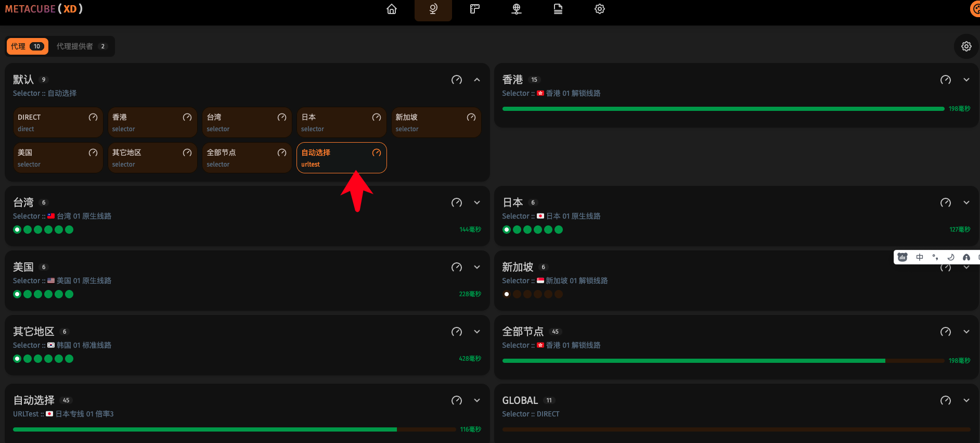
Task: Select 全部节点 node in 默认 group
Action: (247, 158)
